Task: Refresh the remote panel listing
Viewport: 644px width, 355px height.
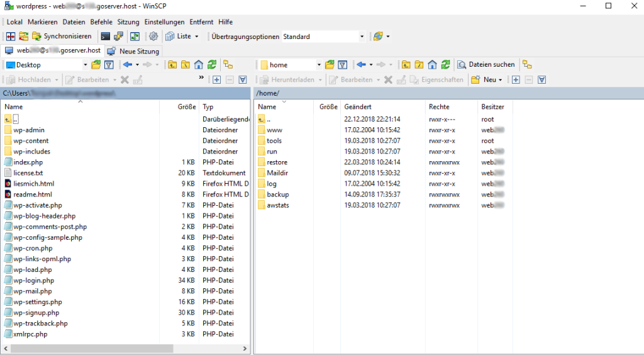Action: (445, 65)
